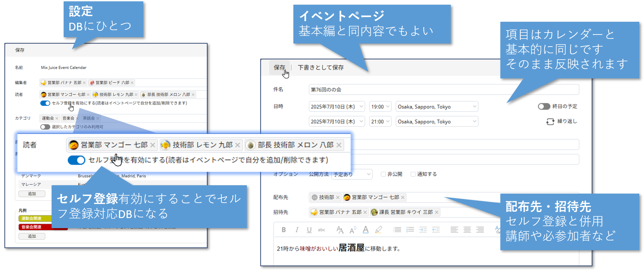This screenshot has height=276, width=644.
Task: Apply italic formatting in the editor toolbar
Action: (297, 230)
